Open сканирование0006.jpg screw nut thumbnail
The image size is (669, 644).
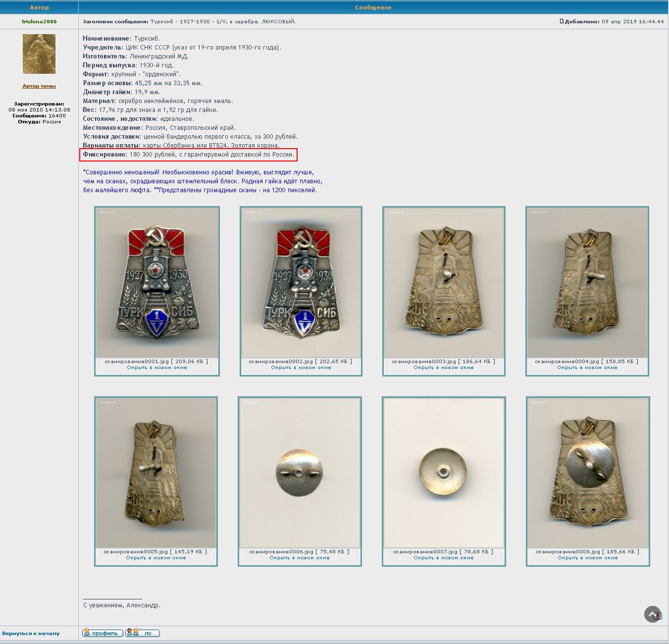coord(300,473)
